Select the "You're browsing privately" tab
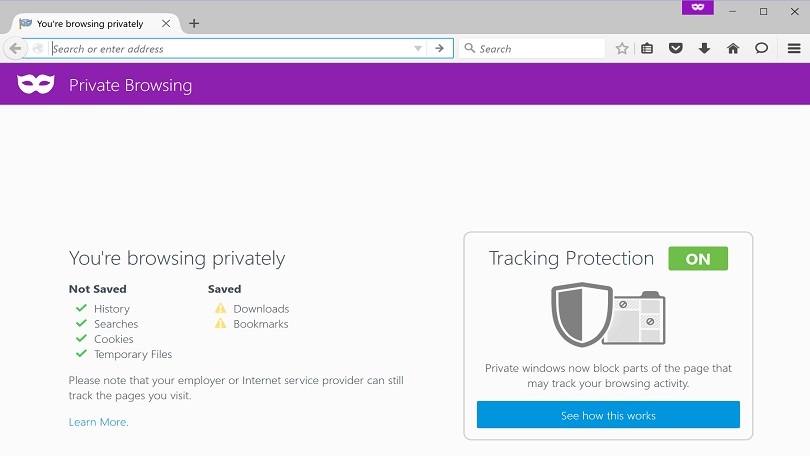Image resolution: width=810 pixels, height=456 pixels. (x=90, y=23)
